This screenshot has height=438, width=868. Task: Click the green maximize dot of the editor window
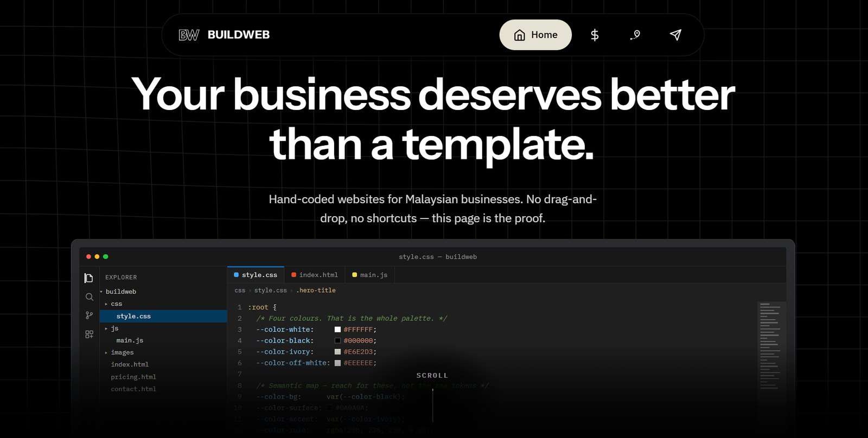[106, 256]
